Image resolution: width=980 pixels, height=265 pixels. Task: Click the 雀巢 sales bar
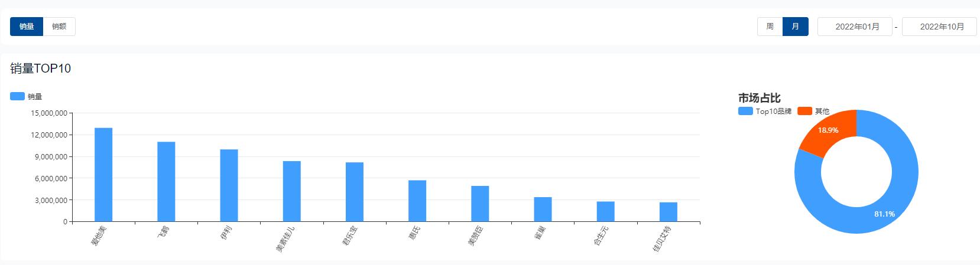[x=543, y=210]
